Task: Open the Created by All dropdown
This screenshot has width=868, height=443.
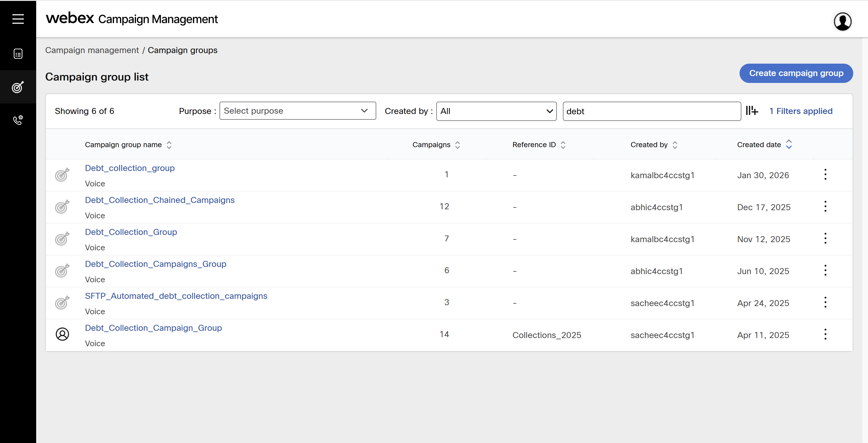Action: point(496,111)
